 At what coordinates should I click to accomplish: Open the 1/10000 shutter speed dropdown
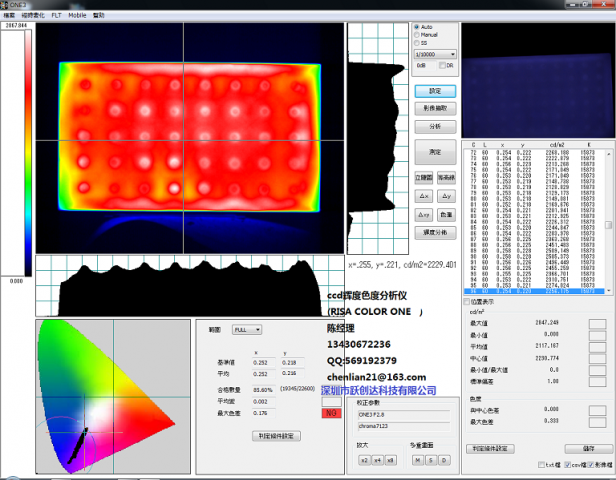click(x=436, y=54)
